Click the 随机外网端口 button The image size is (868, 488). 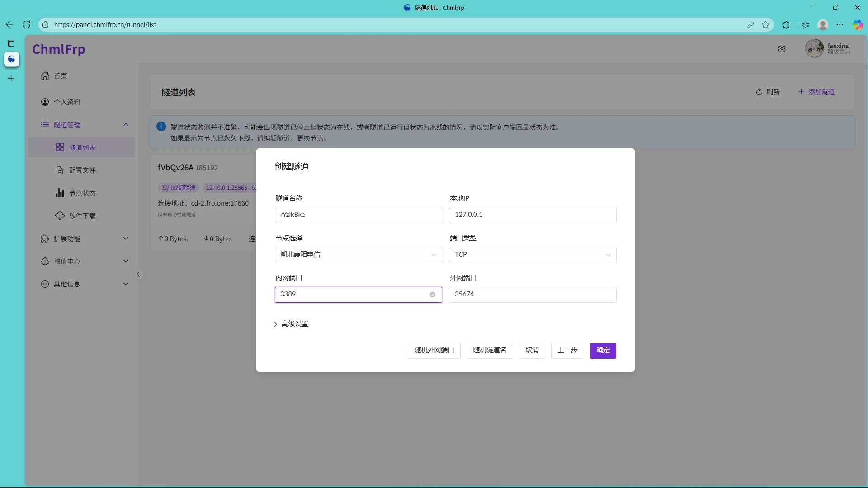pos(433,350)
